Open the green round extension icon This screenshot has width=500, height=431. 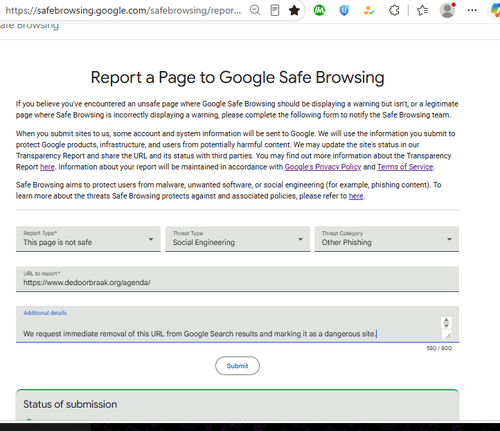point(319,11)
